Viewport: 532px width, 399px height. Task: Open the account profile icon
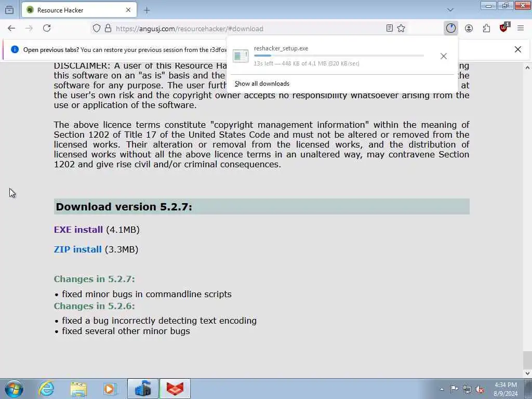pyautogui.click(x=469, y=29)
